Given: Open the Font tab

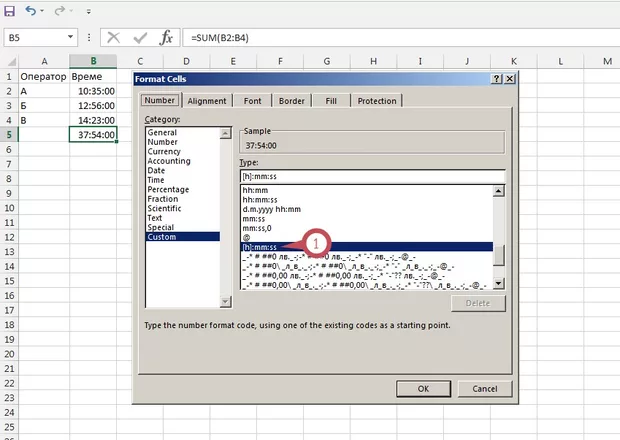Looking at the screenshot, I should tap(252, 101).
